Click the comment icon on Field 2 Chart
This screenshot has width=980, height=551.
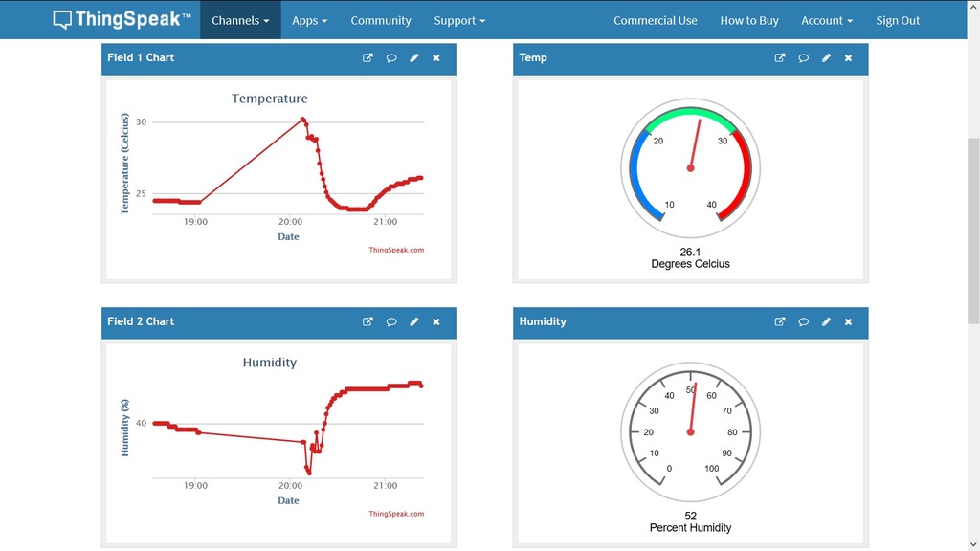point(391,322)
